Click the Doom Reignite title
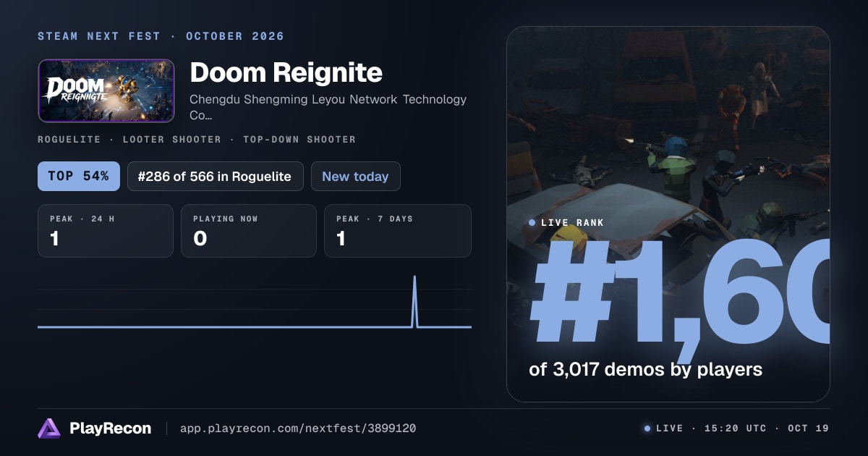This screenshot has height=456, width=868. click(286, 72)
